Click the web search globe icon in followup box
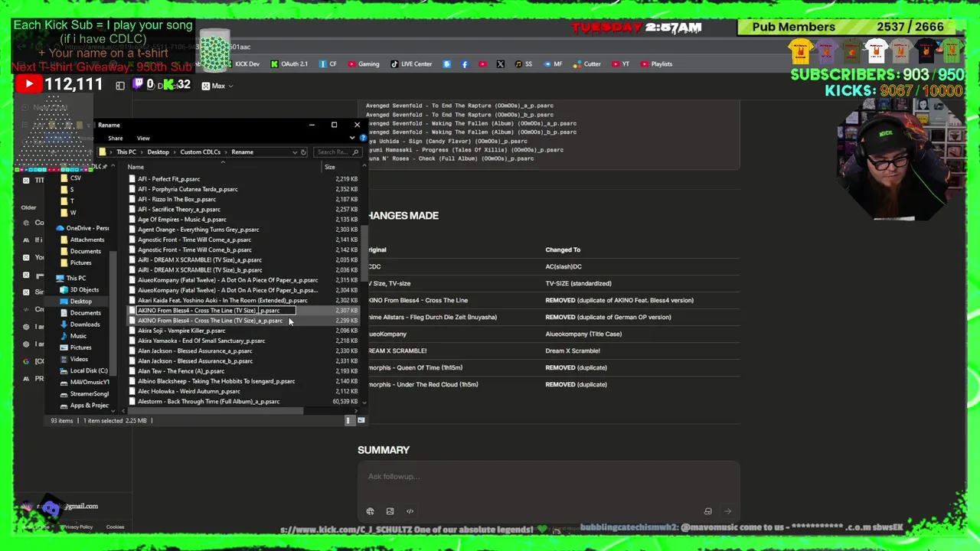The height and width of the screenshot is (551, 980). pos(370,511)
